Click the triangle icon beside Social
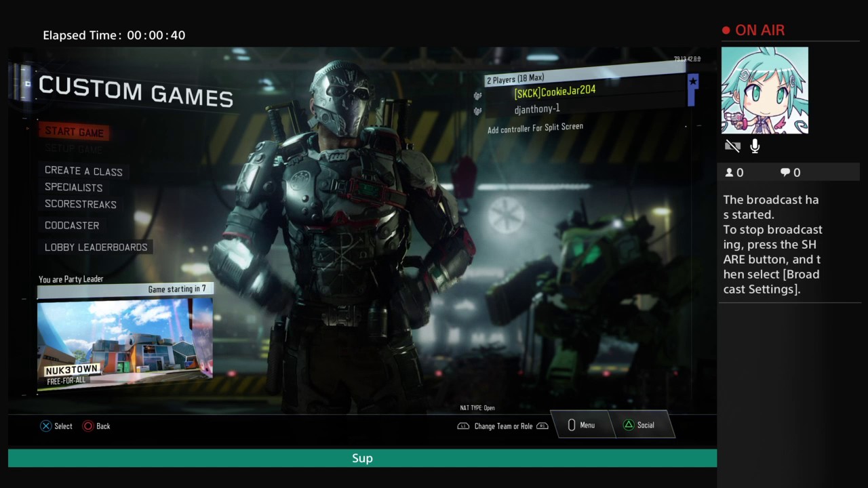This screenshot has width=868, height=488. pyautogui.click(x=628, y=425)
